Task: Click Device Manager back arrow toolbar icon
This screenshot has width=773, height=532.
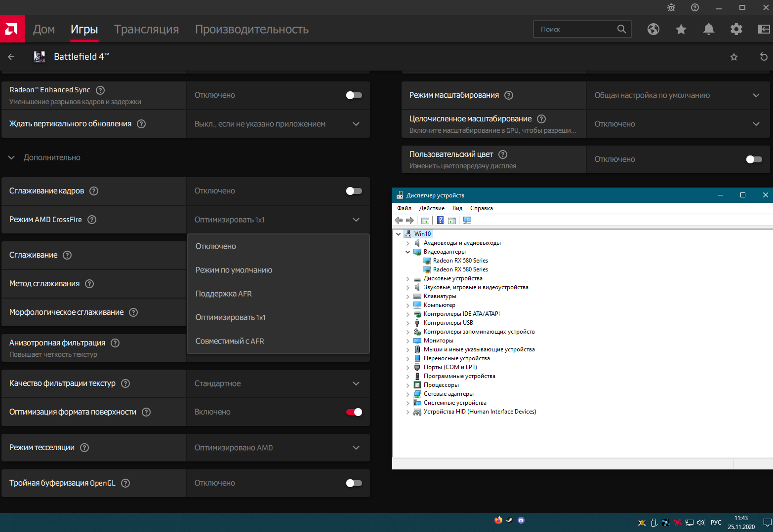Action: [x=399, y=221]
